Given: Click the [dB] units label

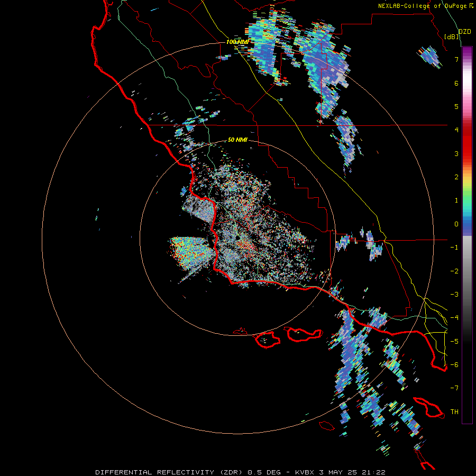Looking at the screenshot, I should point(452,36).
